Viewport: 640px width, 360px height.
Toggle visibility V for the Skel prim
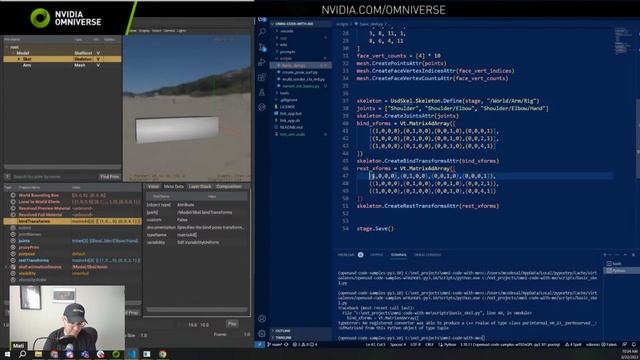tap(98, 59)
